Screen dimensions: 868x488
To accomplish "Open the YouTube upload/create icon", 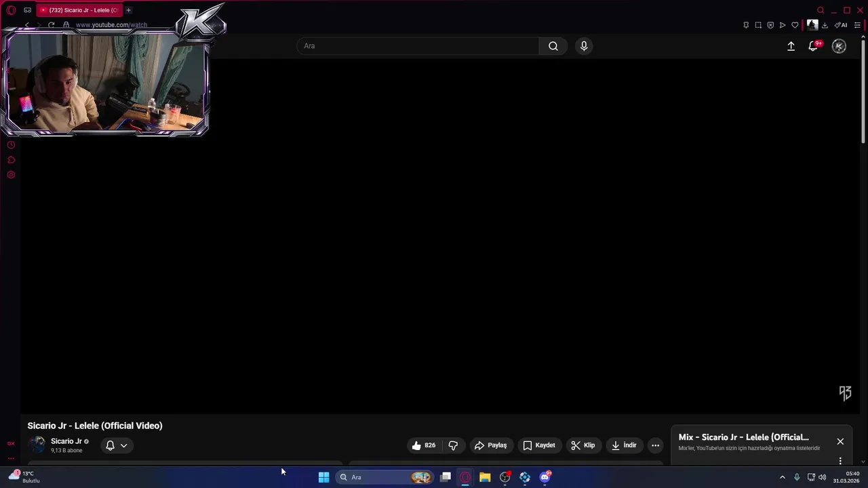I will coord(791,46).
